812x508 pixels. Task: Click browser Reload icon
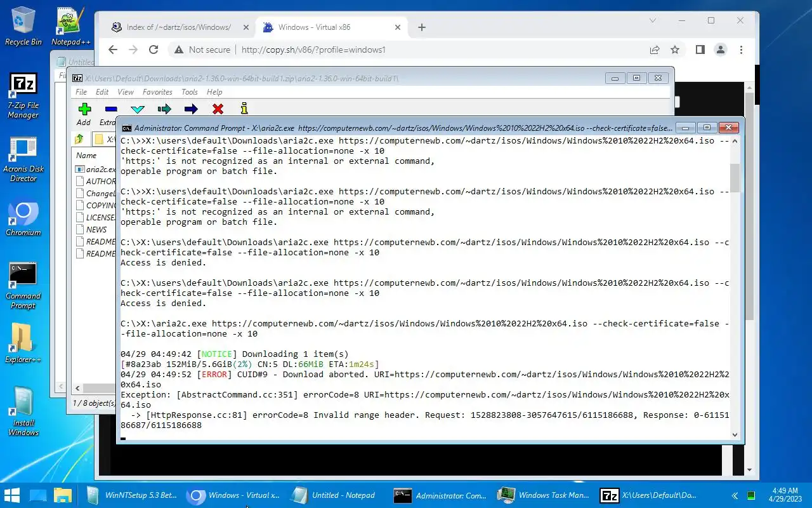tap(154, 50)
